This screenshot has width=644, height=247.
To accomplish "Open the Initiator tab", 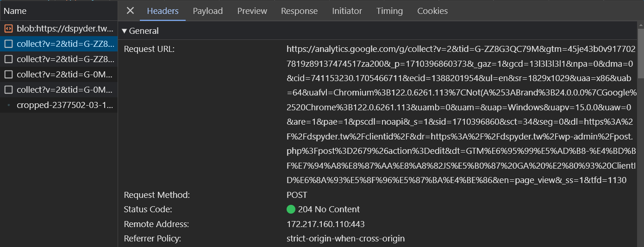I will click(347, 11).
